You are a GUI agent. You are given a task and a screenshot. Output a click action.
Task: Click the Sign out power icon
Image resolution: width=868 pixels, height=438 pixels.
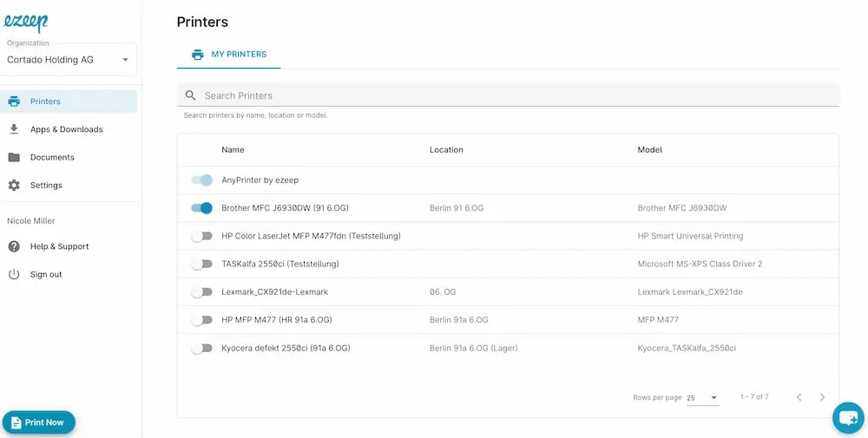click(14, 274)
